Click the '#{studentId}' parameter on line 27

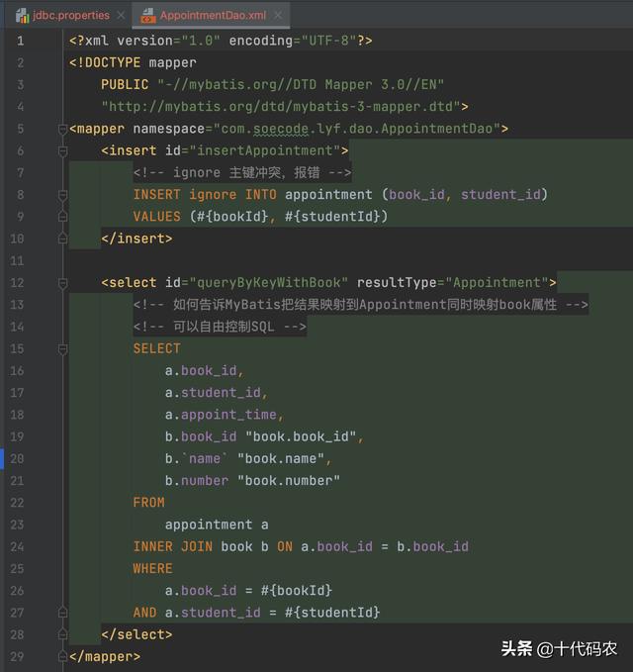(x=332, y=613)
